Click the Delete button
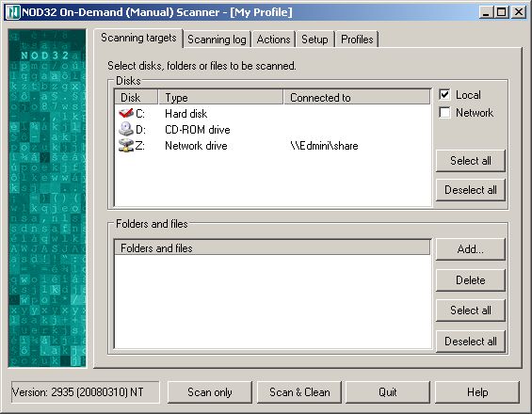This screenshot has width=532, height=414. [471, 280]
